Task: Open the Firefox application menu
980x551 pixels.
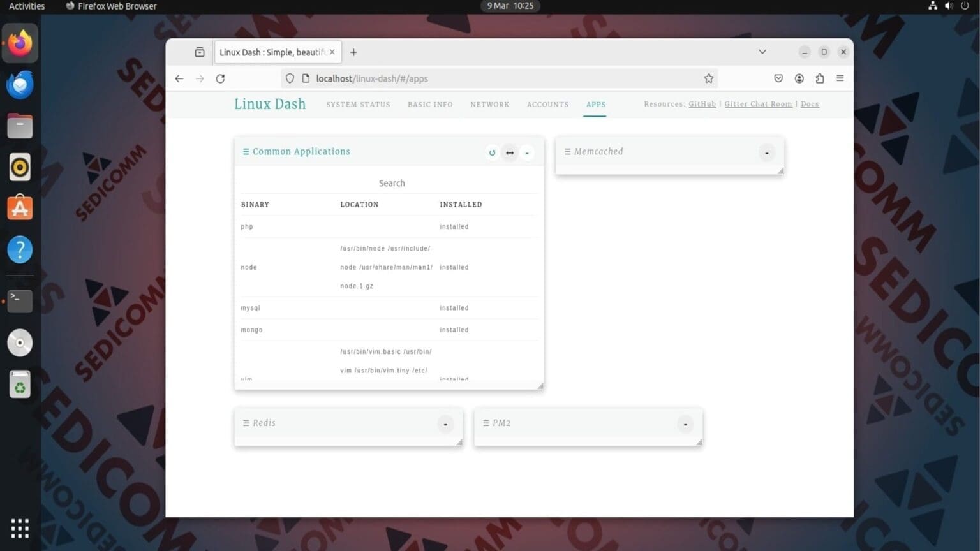Action: point(840,78)
